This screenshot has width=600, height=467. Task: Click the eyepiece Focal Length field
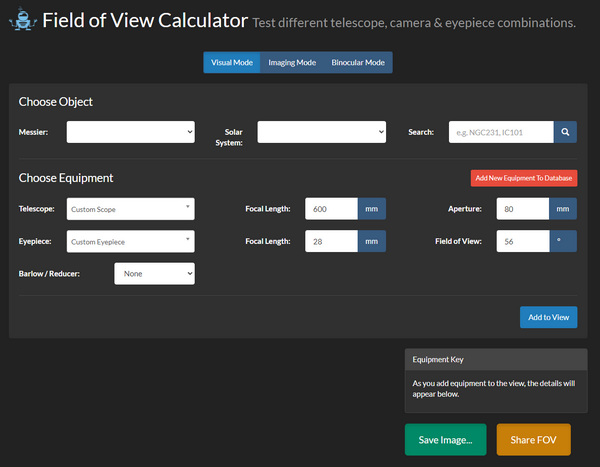click(x=330, y=241)
